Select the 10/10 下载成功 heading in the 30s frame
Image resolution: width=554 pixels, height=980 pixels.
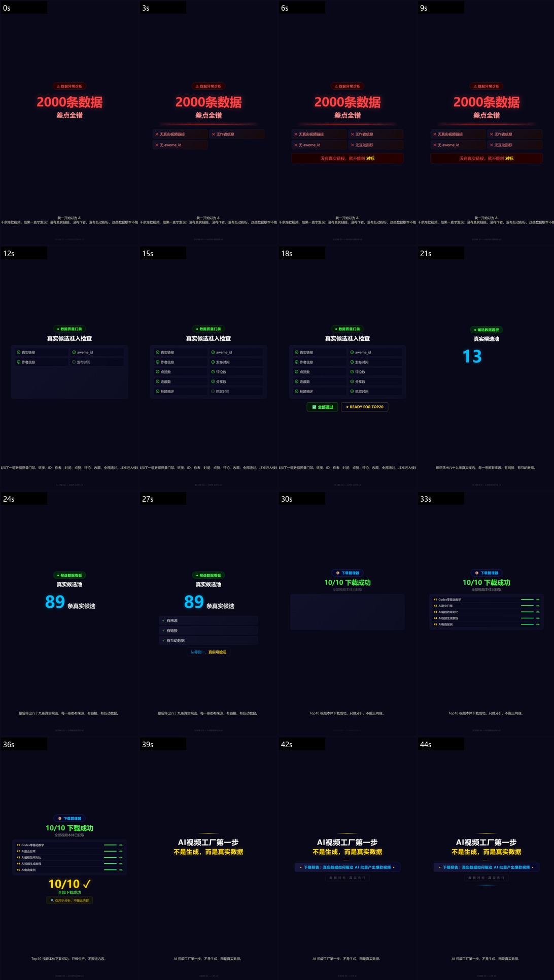point(348,583)
